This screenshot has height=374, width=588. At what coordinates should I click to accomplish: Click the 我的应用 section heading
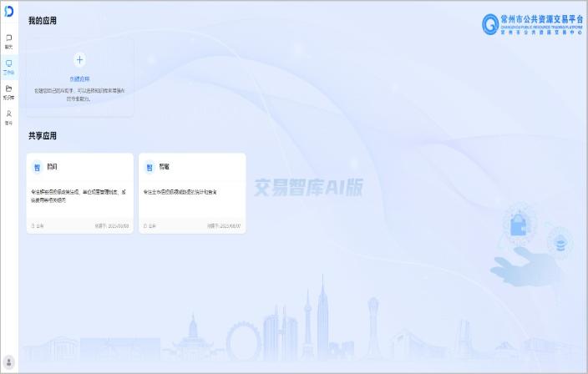click(43, 20)
